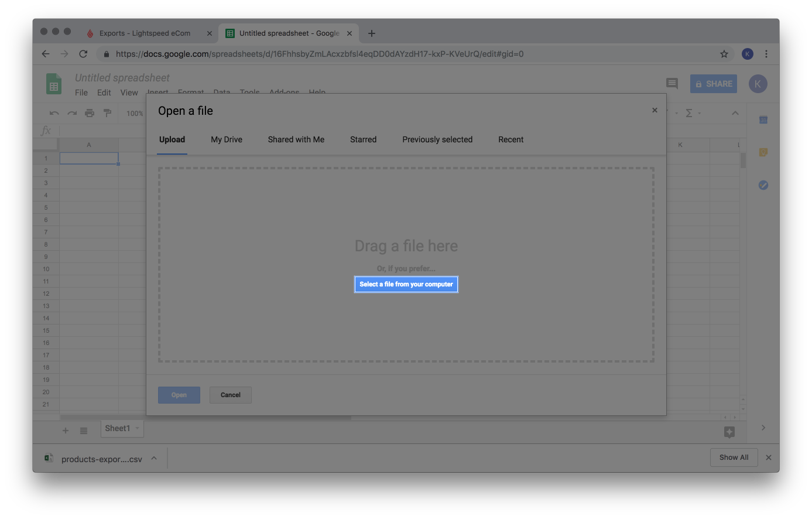Open downloaded products-export csv file
The width and height of the screenshot is (812, 519).
click(x=94, y=459)
